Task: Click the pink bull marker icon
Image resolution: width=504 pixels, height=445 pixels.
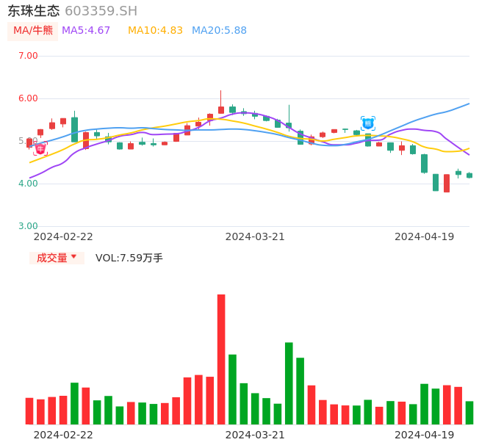Action: click(40, 148)
